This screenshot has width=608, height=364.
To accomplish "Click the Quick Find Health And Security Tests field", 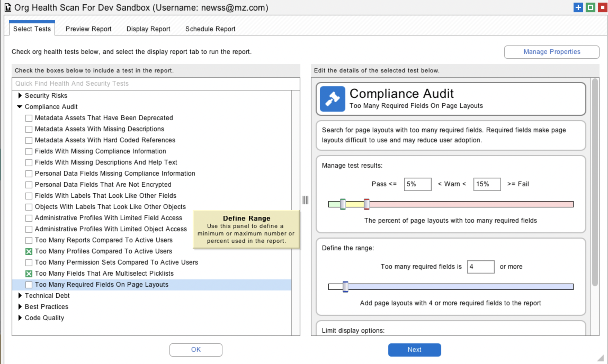I will [156, 84].
